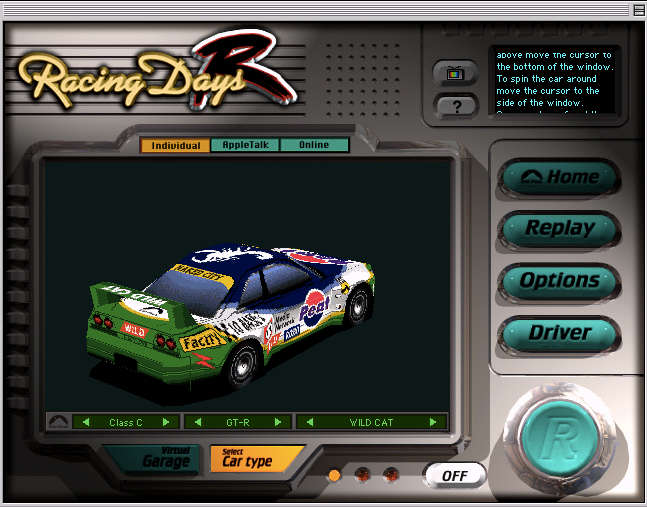Image resolution: width=647 pixels, height=507 pixels.
Task: Click the big round R start button
Action: click(560, 439)
